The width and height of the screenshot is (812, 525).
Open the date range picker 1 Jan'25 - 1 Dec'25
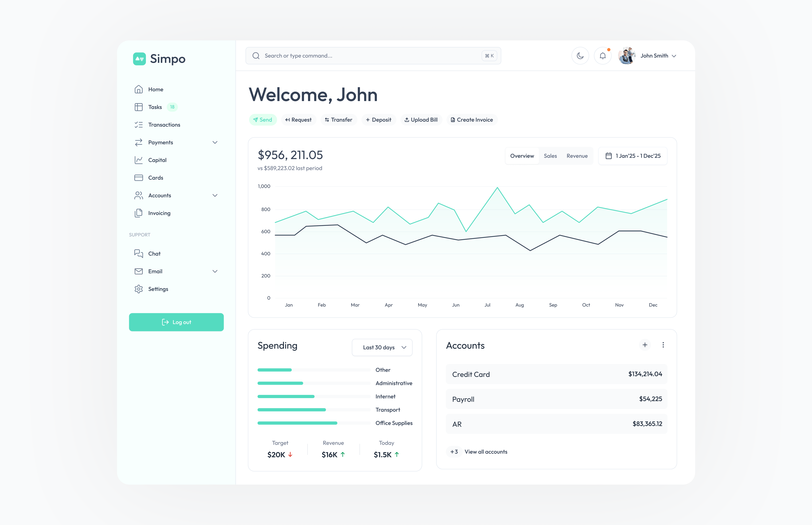pyautogui.click(x=633, y=156)
